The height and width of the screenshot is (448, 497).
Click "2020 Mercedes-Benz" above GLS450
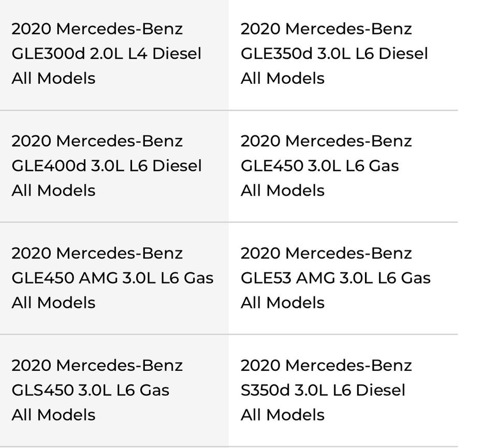[97, 365]
